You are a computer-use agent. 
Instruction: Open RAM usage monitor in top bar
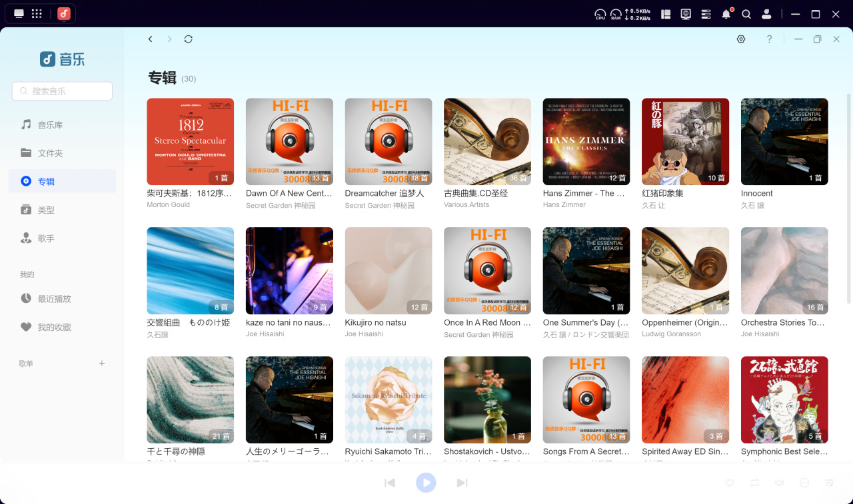[616, 14]
